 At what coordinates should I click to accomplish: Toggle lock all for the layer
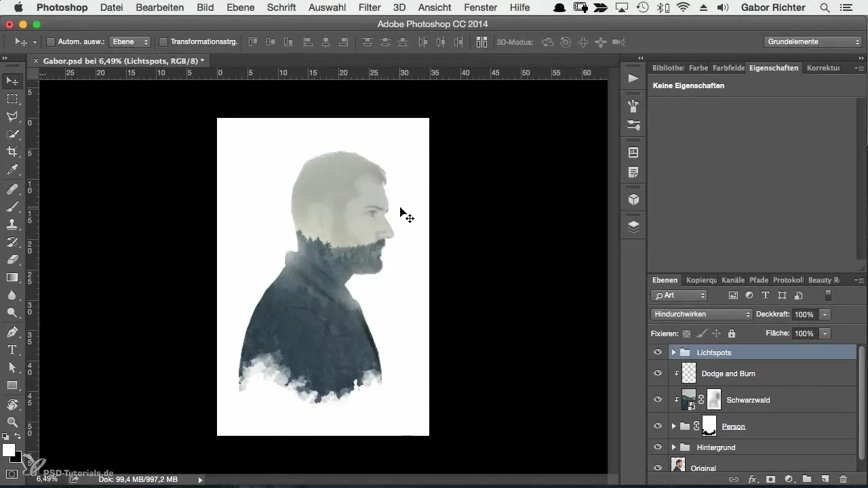click(731, 333)
